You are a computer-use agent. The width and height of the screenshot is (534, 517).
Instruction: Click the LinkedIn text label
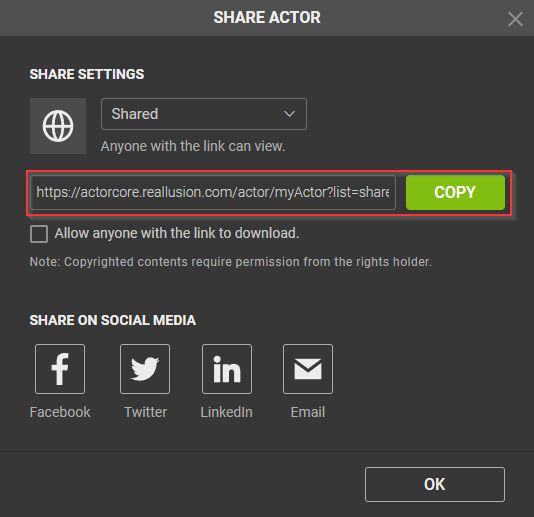pos(226,412)
